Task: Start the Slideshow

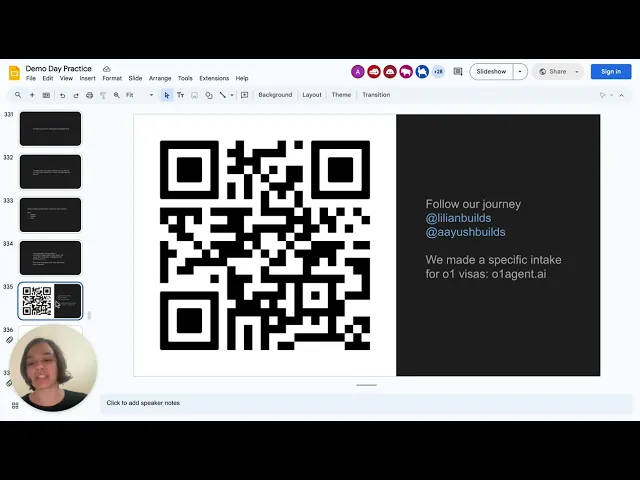Action: click(x=491, y=71)
